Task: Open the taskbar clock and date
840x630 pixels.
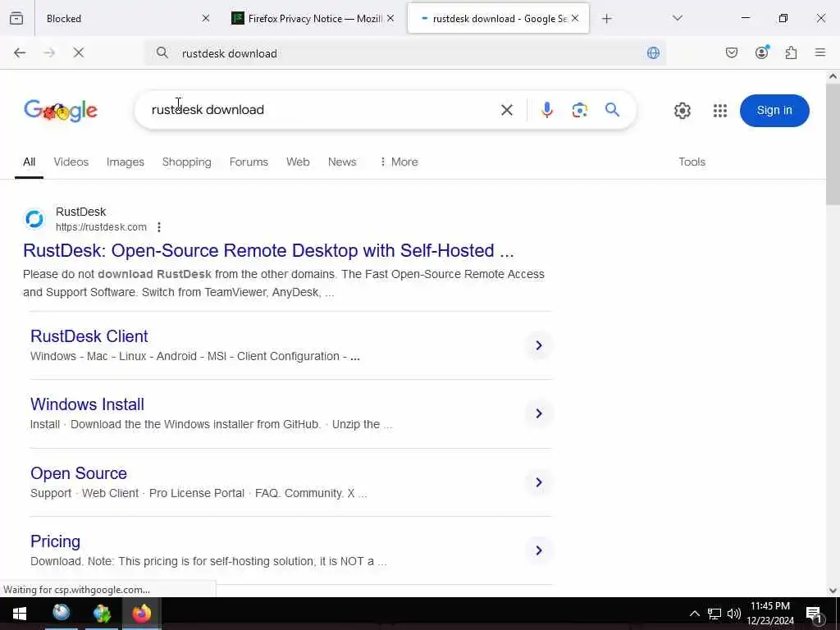Action: pyautogui.click(x=770, y=614)
